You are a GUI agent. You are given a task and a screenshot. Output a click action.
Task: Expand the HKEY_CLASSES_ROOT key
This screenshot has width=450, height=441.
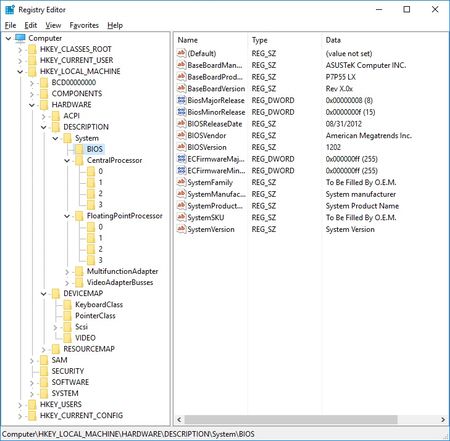(20, 50)
